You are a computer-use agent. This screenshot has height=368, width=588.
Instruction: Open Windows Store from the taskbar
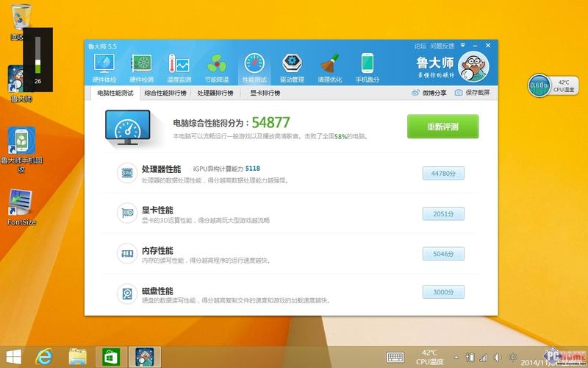(x=112, y=357)
